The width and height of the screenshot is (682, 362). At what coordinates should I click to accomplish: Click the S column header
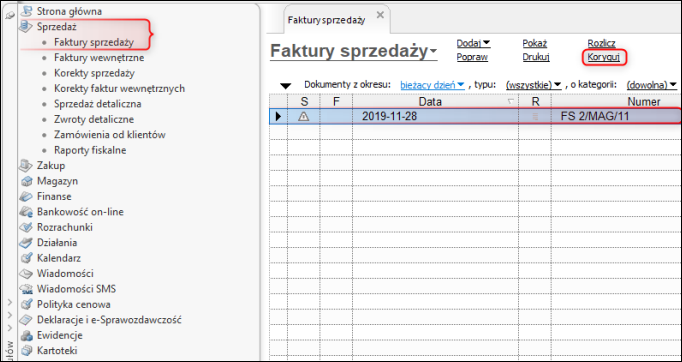(x=304, y=102)
